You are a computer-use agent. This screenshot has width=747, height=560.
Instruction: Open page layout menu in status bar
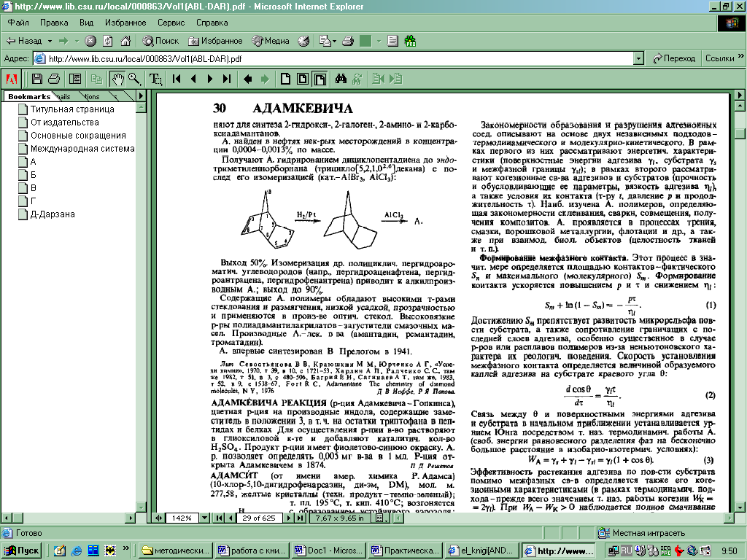coord(381,518)
